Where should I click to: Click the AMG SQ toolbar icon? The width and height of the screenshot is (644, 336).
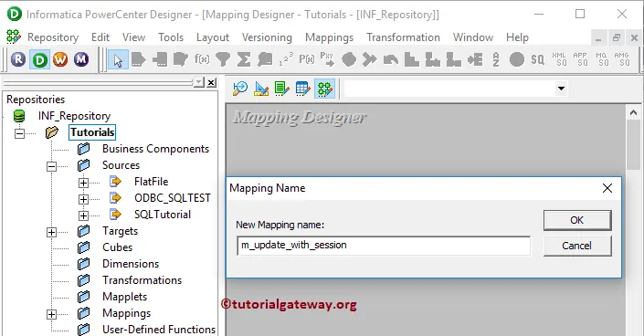[622, 59]
